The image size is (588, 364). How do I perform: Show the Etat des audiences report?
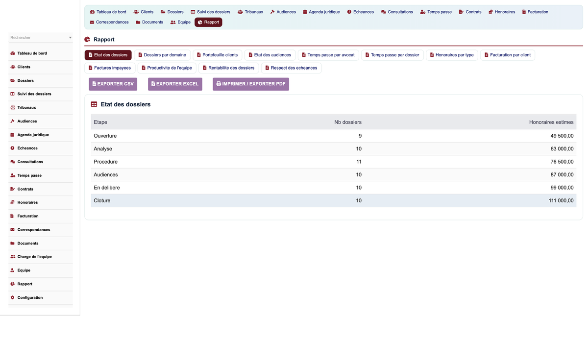pyautogui.click(x=270, y=55)
